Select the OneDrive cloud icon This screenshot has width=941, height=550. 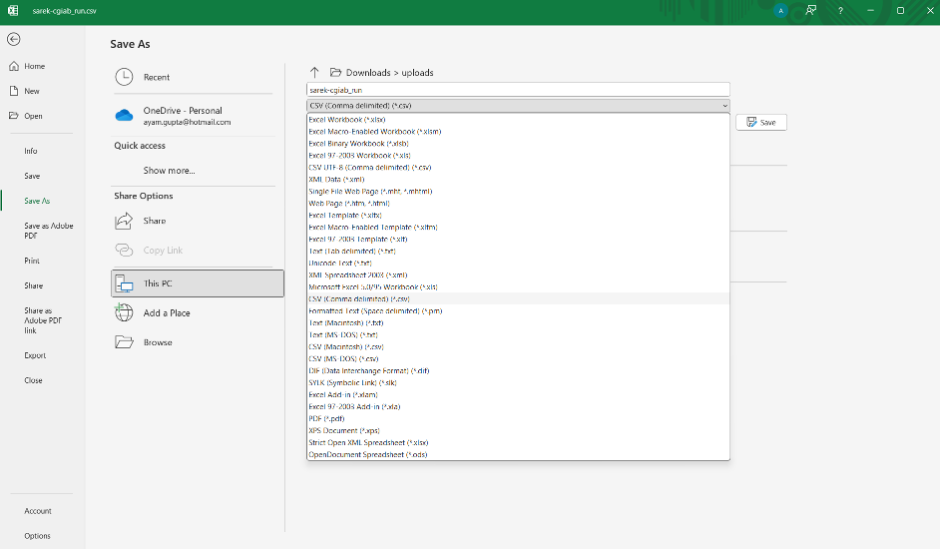coord(124,116)
